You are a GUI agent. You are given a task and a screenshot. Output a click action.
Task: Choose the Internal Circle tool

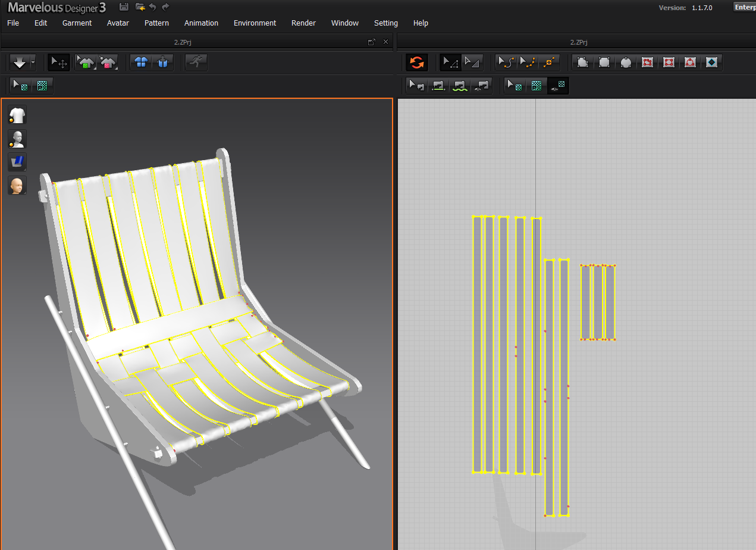pos(690,62)
